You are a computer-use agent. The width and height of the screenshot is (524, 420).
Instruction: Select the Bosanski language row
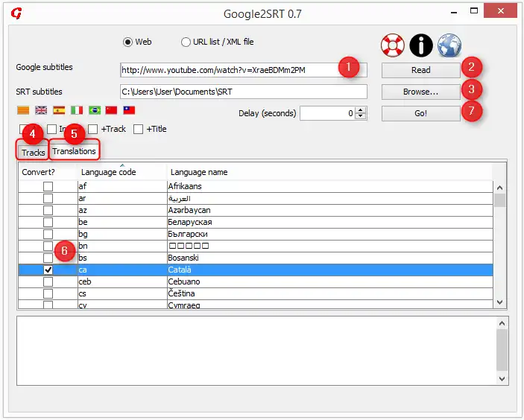pos(256,258)
